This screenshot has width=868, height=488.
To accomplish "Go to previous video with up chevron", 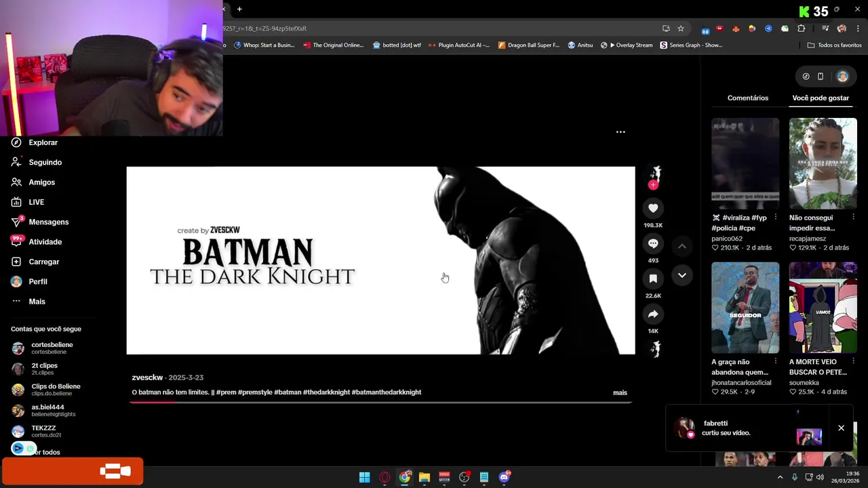I will pos(682,247).
